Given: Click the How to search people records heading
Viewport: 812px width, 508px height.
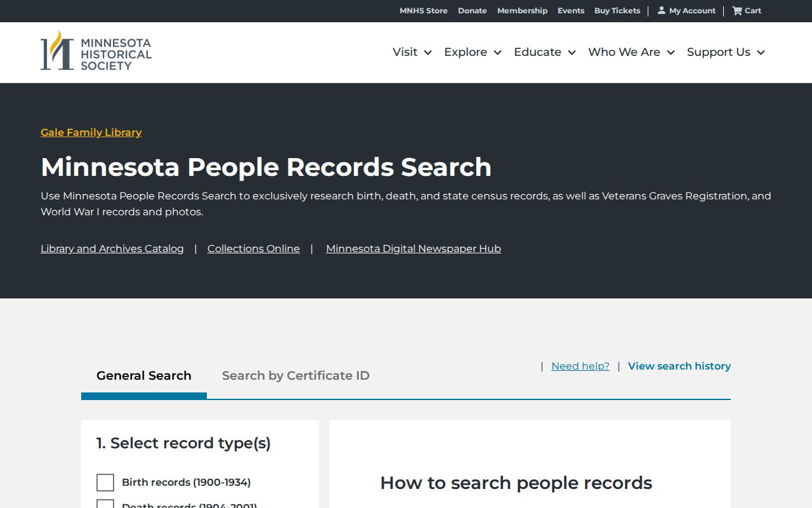Looking at the screenshot, I should (x=516, y=483).
